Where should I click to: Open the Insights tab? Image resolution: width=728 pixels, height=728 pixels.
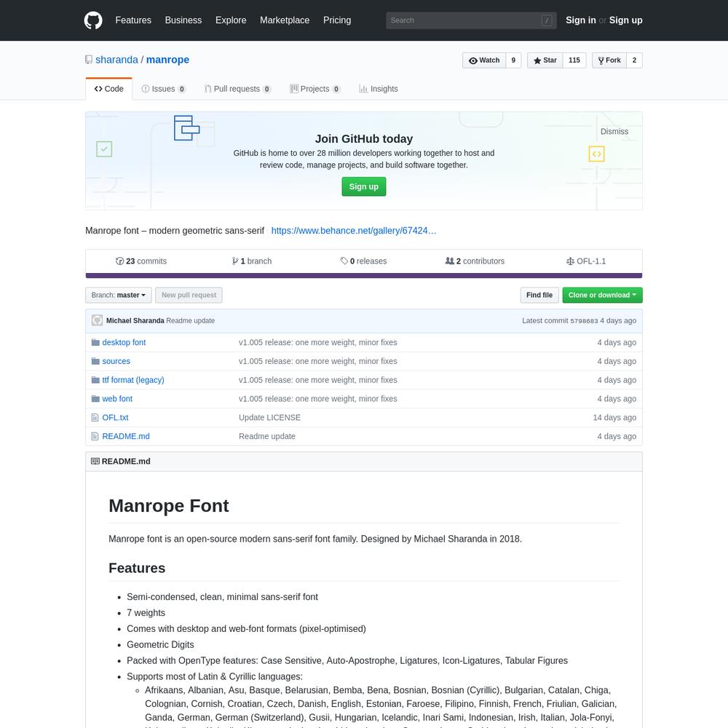coord(379,89)
